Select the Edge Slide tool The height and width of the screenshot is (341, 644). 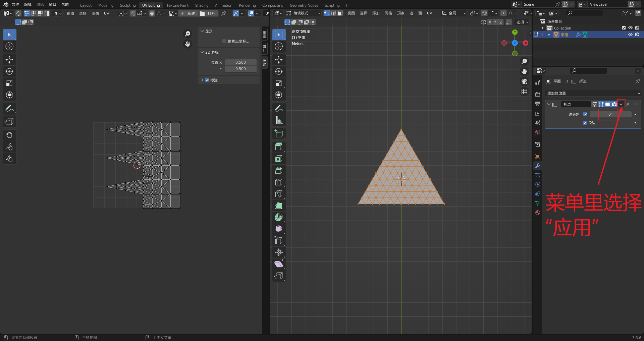point(279,240)
